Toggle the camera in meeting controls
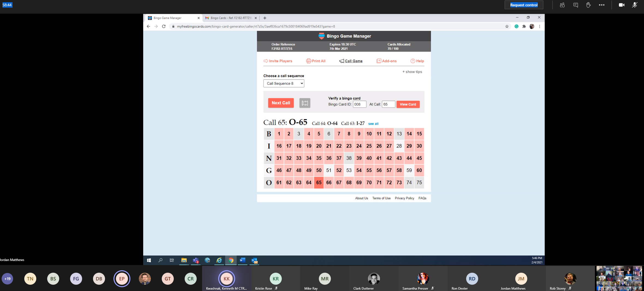The width and height of the screenshot is (644, 291). tap(622, 5)
